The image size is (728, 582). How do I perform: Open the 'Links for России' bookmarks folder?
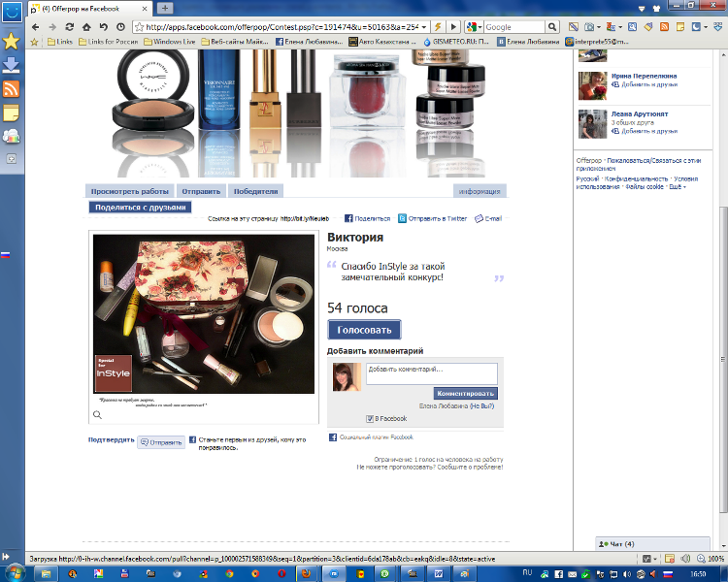click(108, 42)
